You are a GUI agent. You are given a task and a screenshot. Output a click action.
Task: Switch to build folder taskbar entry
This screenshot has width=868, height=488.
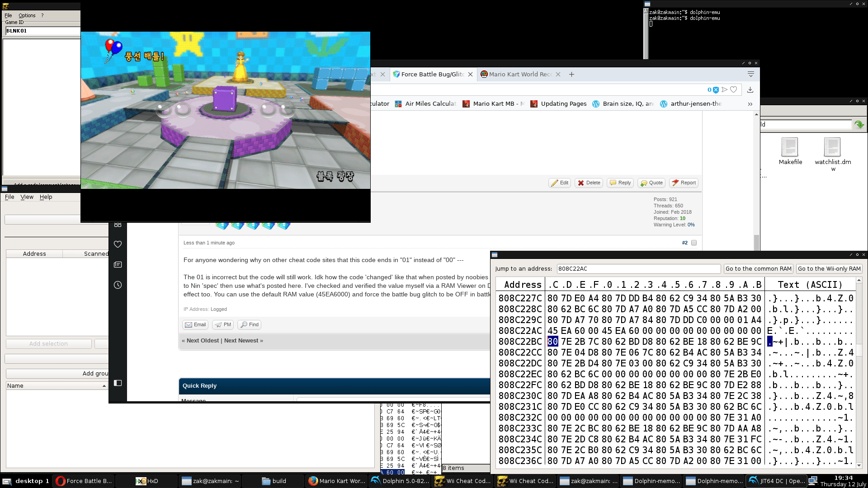pyautogui.click(x=274, y=481)
